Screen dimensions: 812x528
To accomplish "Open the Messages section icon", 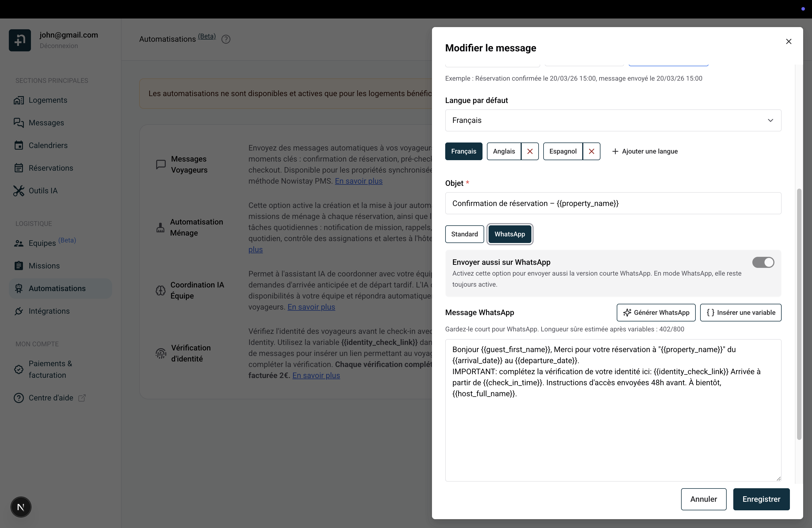I will tap(19, 123).
